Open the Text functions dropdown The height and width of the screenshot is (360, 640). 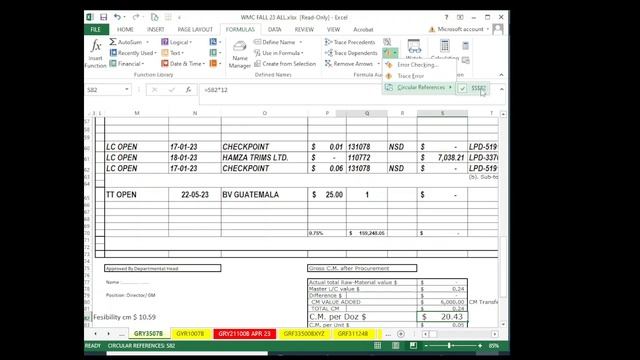173,53
